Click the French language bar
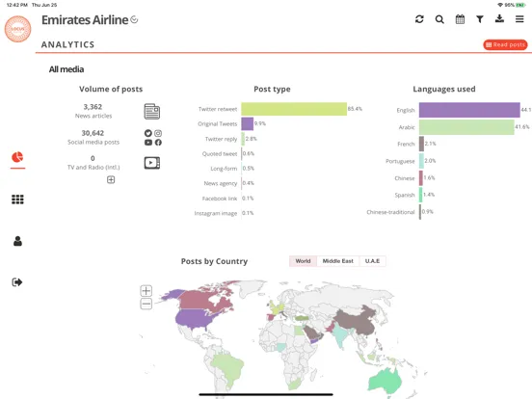Screen dimensions: 532x399 point(422,144)
